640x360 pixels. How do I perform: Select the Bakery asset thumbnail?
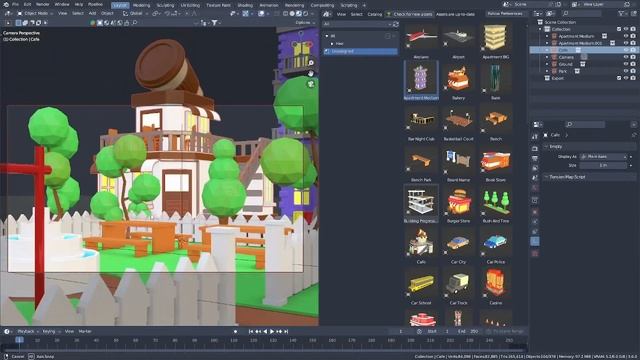458,80
